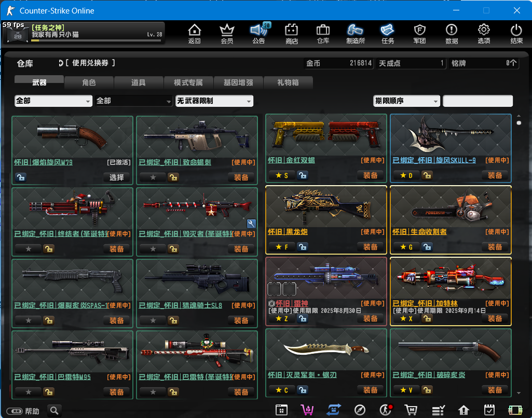Click the compass icon in bottom bar
The height and width of the screenshot is (418, 532).
coord(360,410)
